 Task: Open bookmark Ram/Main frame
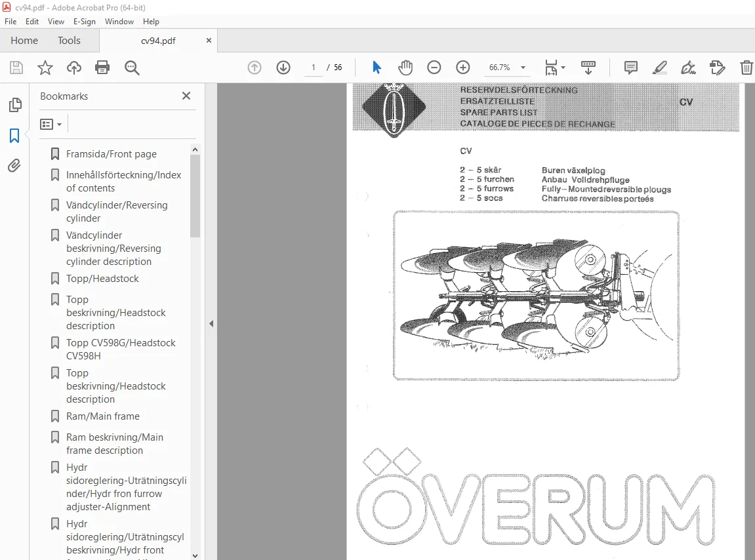tap(102, 416)
